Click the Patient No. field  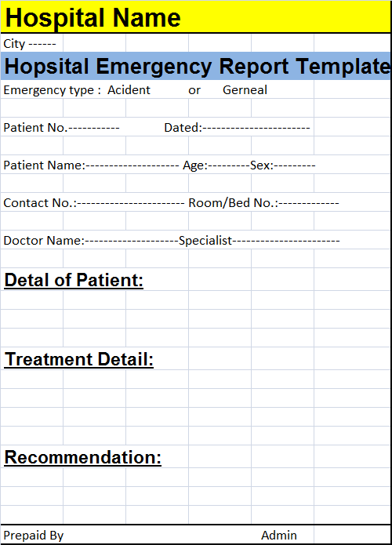[61, 128]
